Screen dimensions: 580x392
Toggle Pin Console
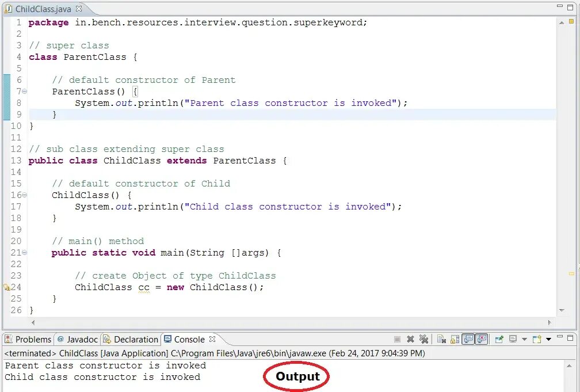(498, 339)
